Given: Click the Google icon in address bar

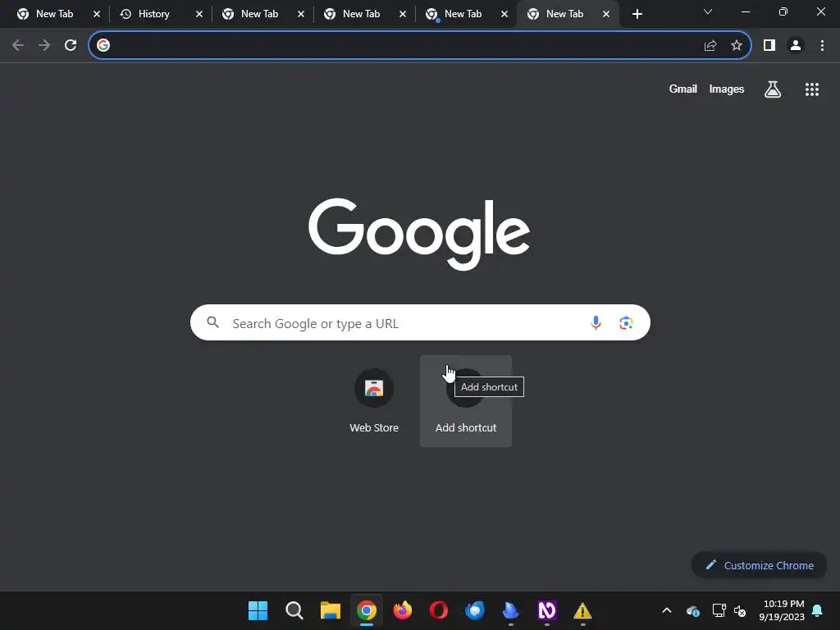Looking at the screenshot, I should 103,45.
